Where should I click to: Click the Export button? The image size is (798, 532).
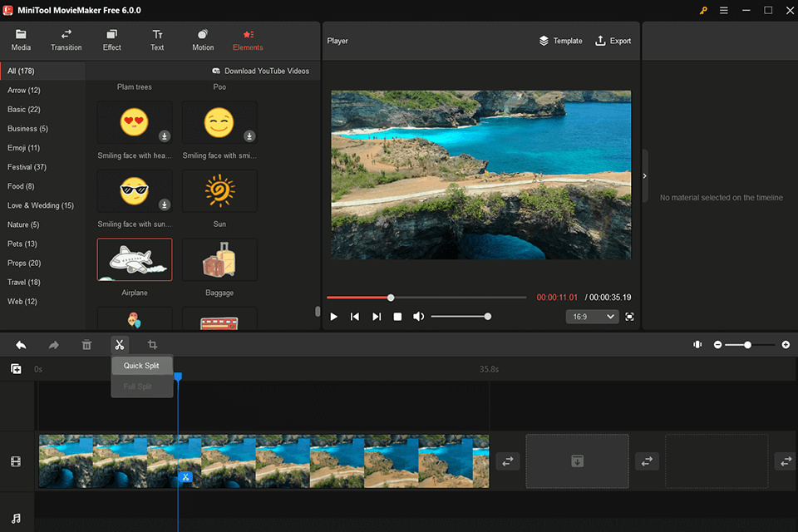click(613, 41)
